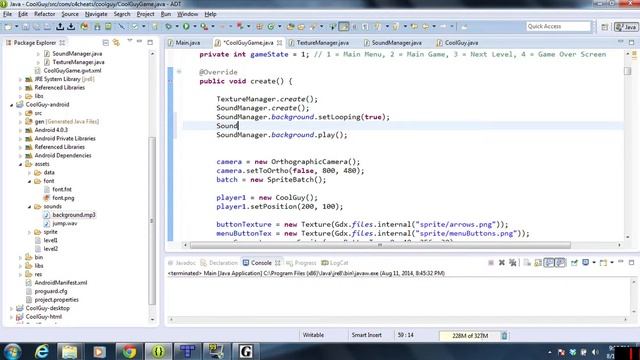Viewport: 640px width, 360px height.
Task: Click the Save disk toolbar icon
Action: [26, 27]
